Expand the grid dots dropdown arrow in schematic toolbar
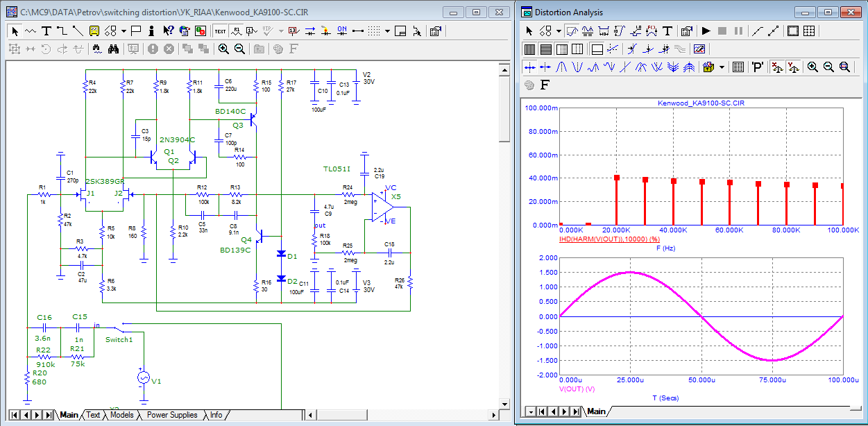Image resolution: width=868 pixels, height=426 pixels. tap(387, 31)
